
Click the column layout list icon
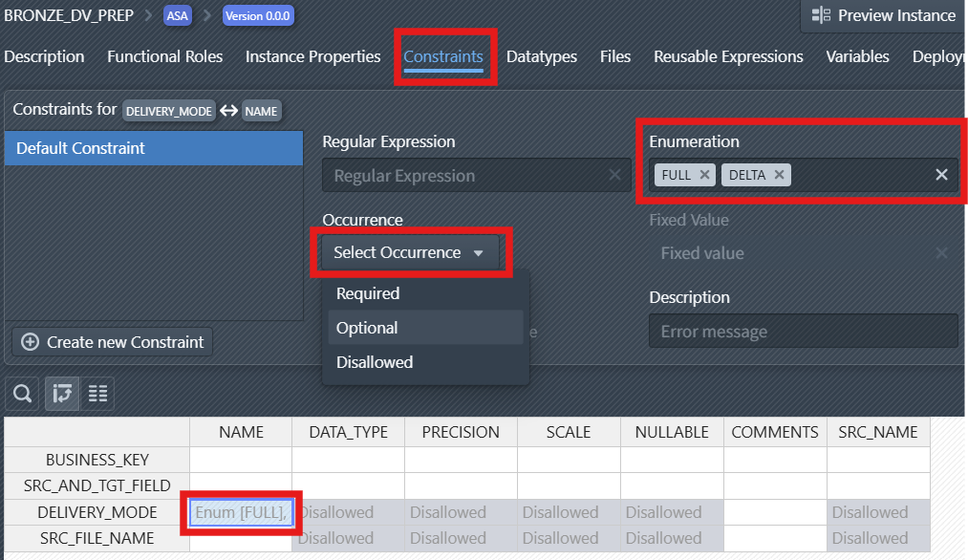[x=97, y=393]
